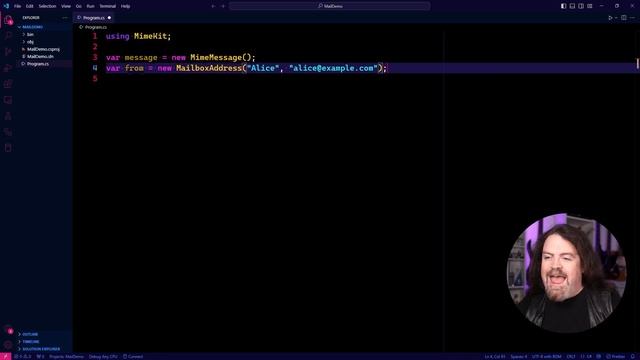Open MailDemo.csproj in the explorer

click(43, 49)
